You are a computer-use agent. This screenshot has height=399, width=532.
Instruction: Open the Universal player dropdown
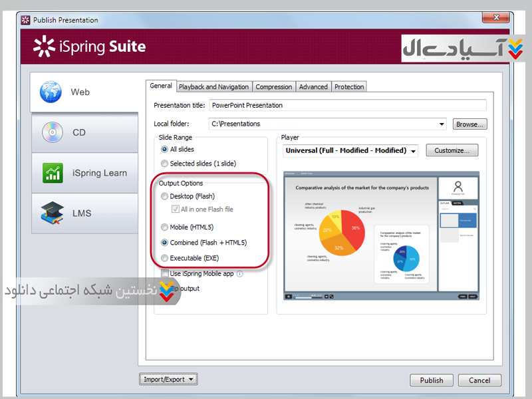413,151
